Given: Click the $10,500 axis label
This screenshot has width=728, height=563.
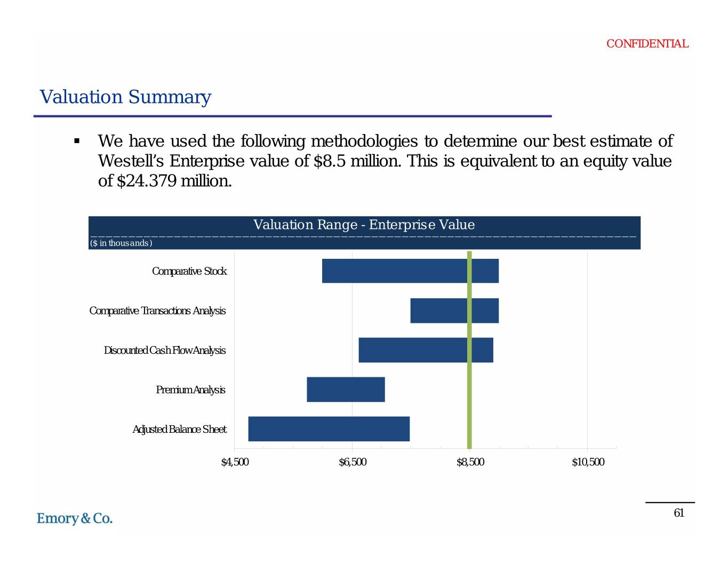Looking at the screenshot, I should [x=588, y=462].
